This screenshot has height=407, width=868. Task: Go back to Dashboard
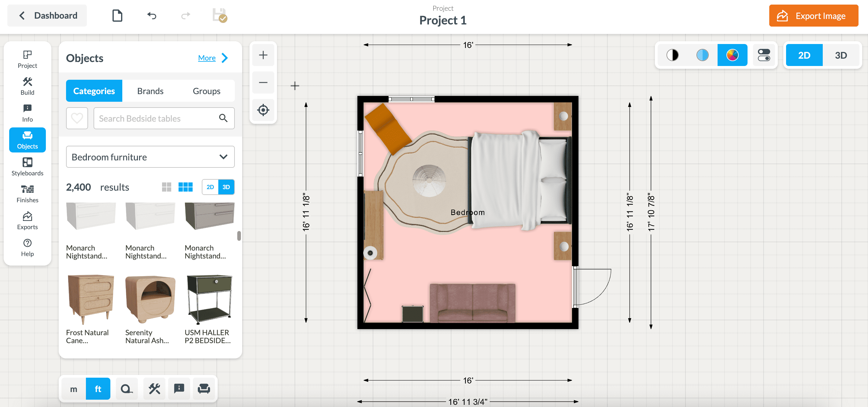pos(47,16)
